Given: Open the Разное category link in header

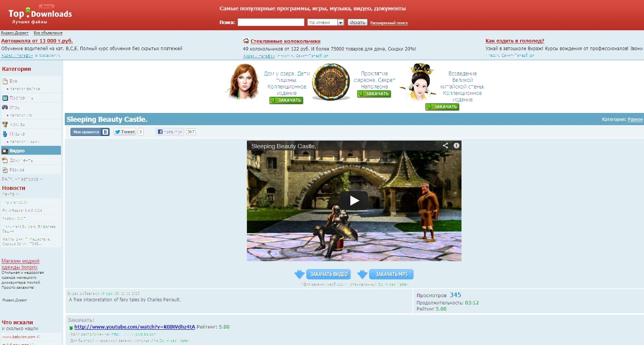Looking at the screenshot, I should coord(635,119).
